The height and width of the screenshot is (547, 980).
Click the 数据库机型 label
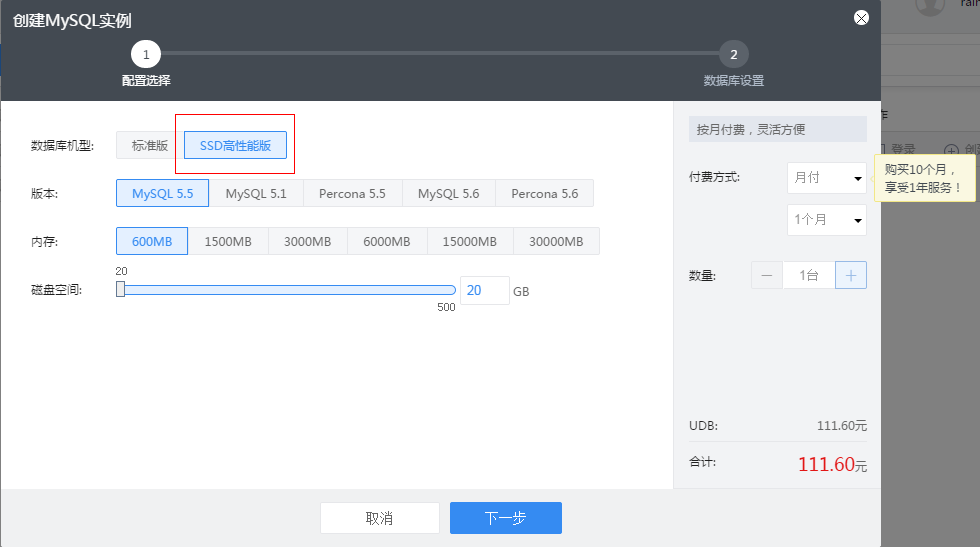pyautogui.click(x=62, y=146)
